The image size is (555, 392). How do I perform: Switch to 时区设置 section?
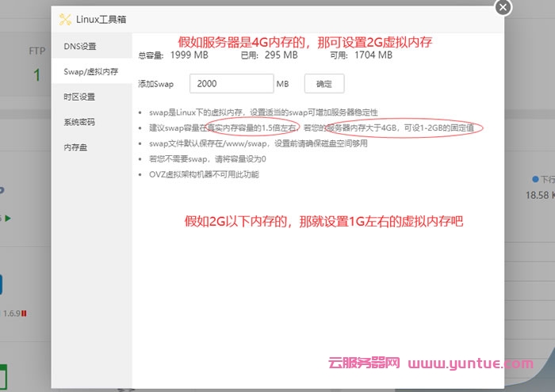80,97
